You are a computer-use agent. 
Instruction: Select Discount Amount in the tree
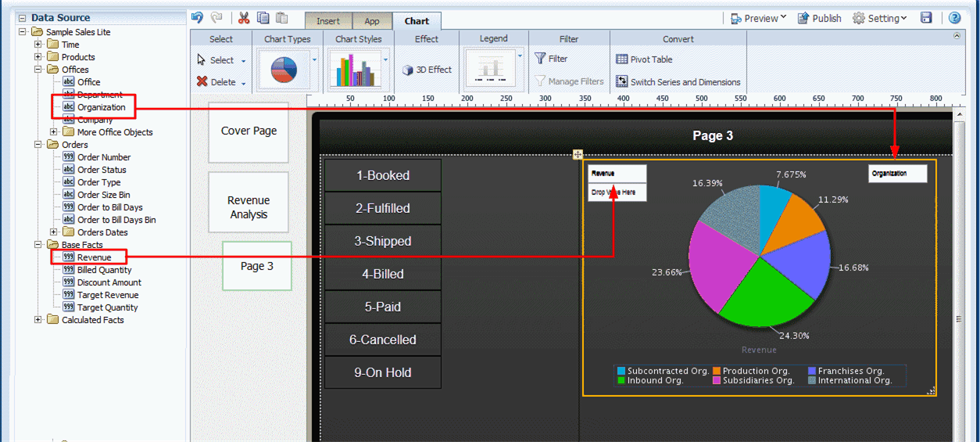[109, 282]
